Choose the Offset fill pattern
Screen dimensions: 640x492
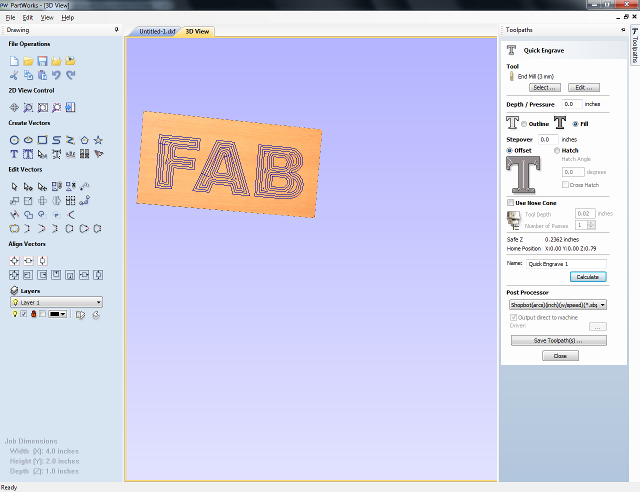point(509,151)
